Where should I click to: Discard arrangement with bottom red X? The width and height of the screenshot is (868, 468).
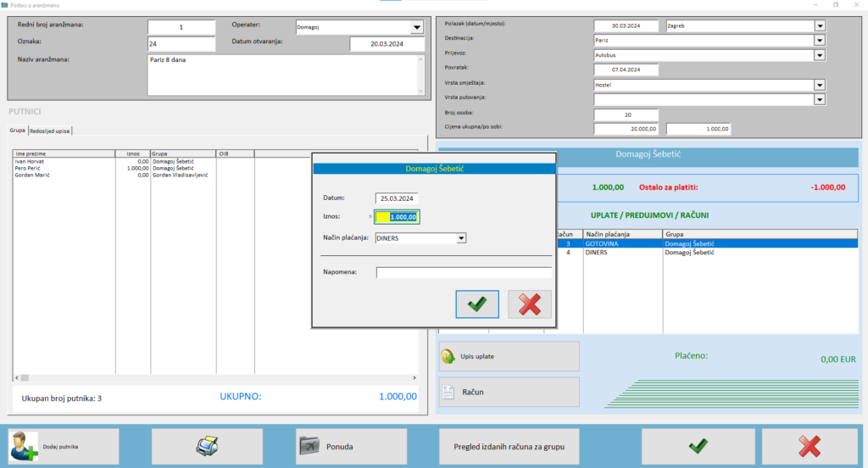point(810,446)
